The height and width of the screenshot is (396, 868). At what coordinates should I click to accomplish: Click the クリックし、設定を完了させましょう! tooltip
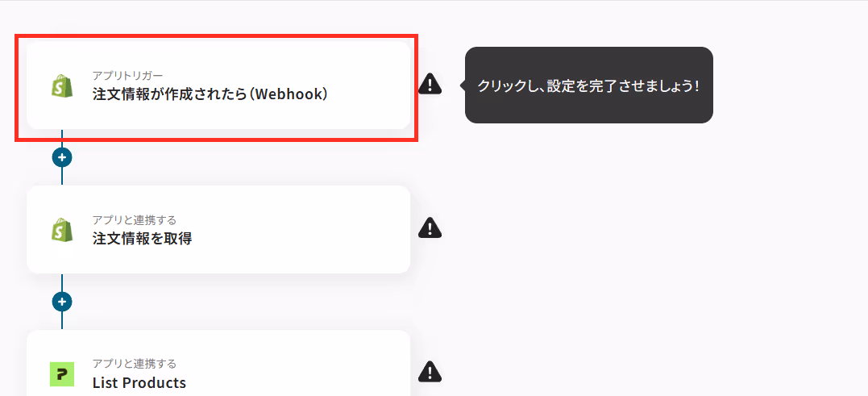pos(589,85)
